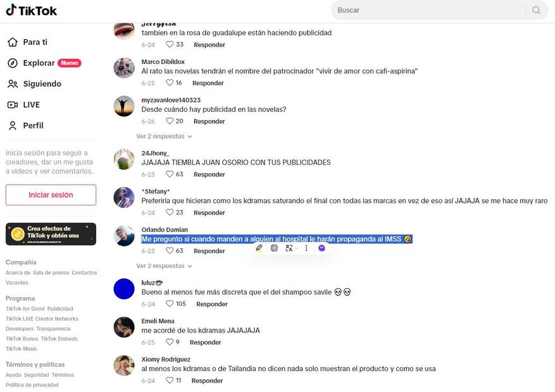The image size is (555, 392).
Task: Expand Ver 2 respuestas under Orlando Damian
Action: pos(164,266)
